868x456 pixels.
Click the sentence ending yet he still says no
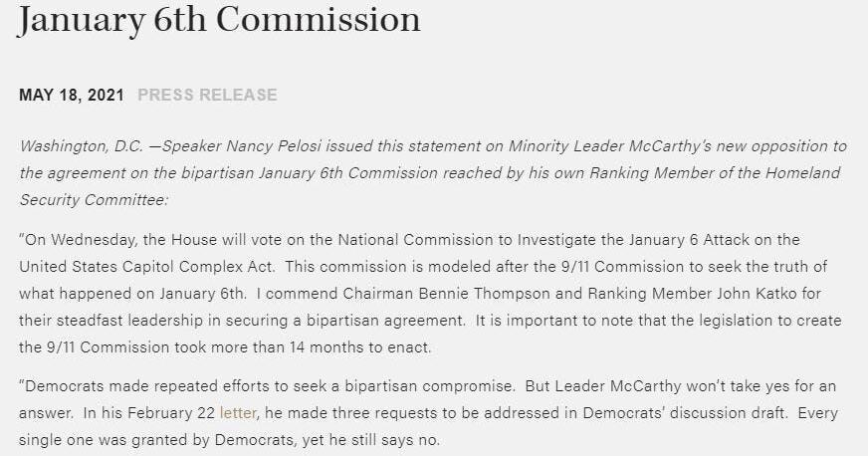(x=229, y=440)
